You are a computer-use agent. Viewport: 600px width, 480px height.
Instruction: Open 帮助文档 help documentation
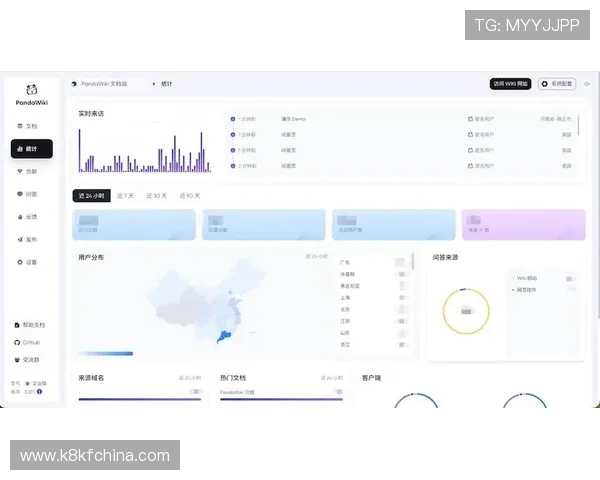point(30,325)
